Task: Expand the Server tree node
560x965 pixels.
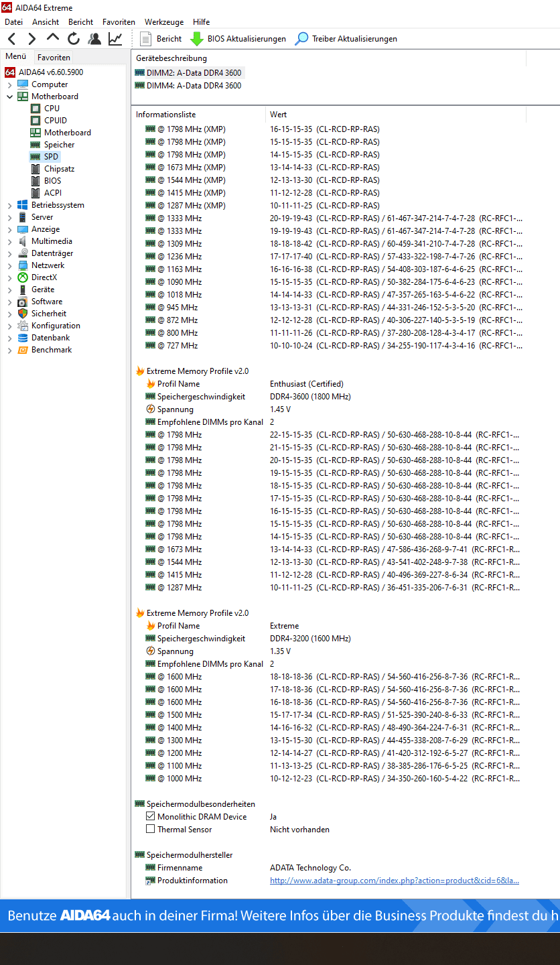Action: (x=9, y=217)
